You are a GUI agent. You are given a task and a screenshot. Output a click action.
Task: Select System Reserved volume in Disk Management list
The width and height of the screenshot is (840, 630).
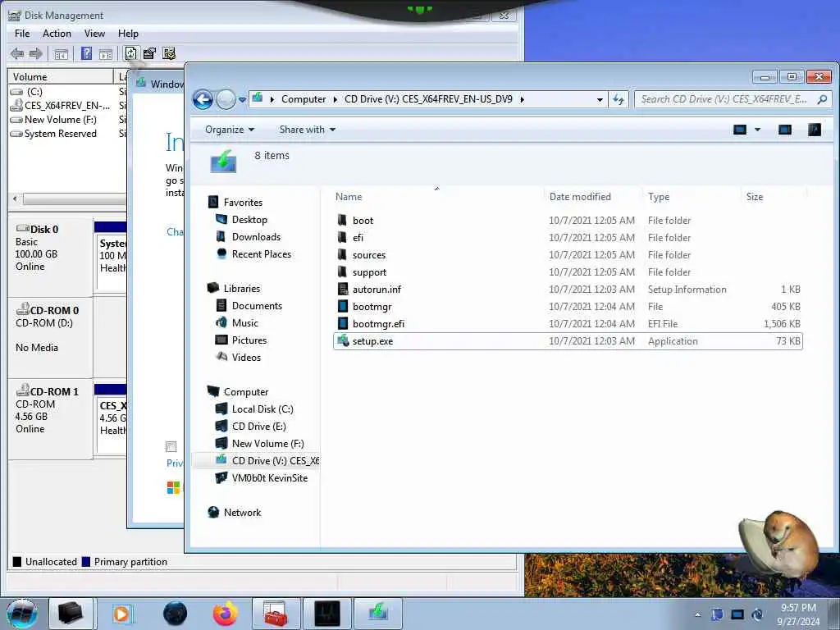54,134
